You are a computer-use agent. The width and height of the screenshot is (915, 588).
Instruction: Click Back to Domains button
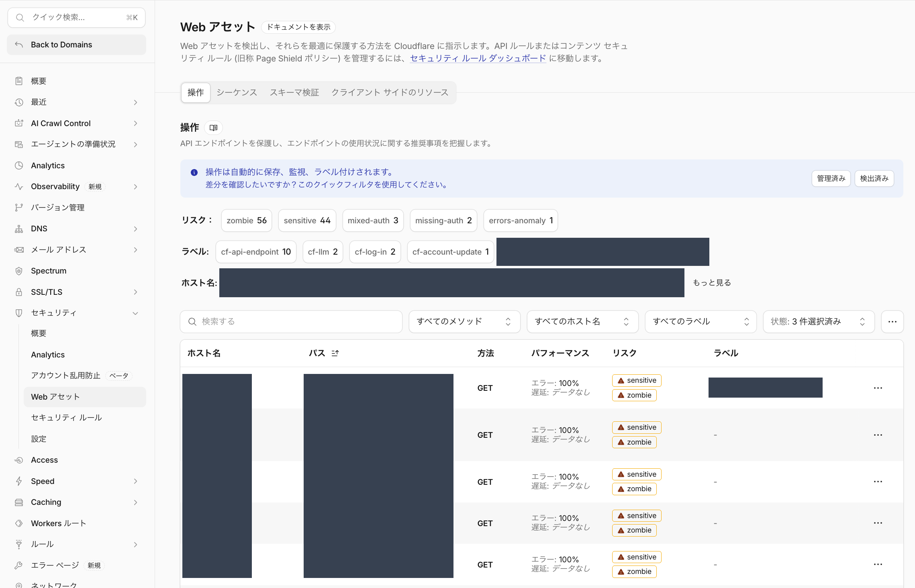pyautogui.click(x=76, y=45)
